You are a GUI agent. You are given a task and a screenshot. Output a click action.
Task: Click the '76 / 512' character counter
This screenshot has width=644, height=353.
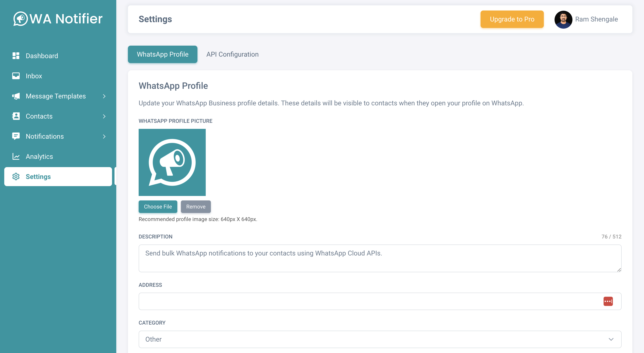pyautogui.click(x=611, y=237)
